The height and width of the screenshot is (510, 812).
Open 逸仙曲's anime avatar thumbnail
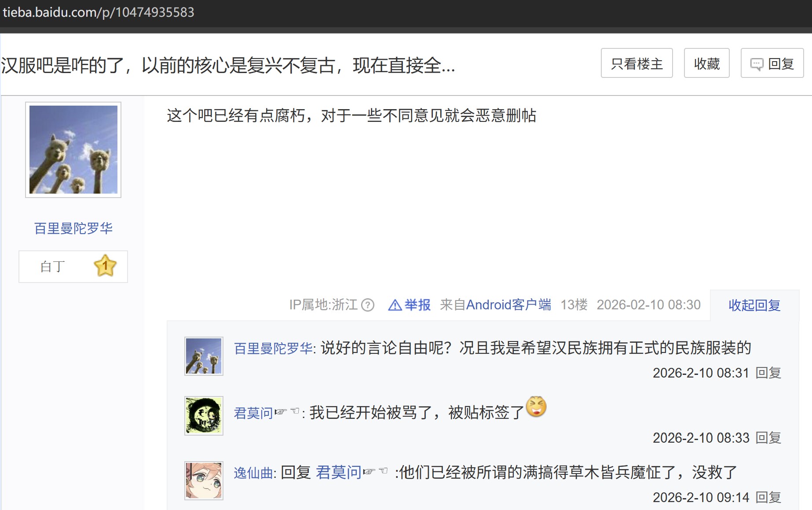click(204, 481)
